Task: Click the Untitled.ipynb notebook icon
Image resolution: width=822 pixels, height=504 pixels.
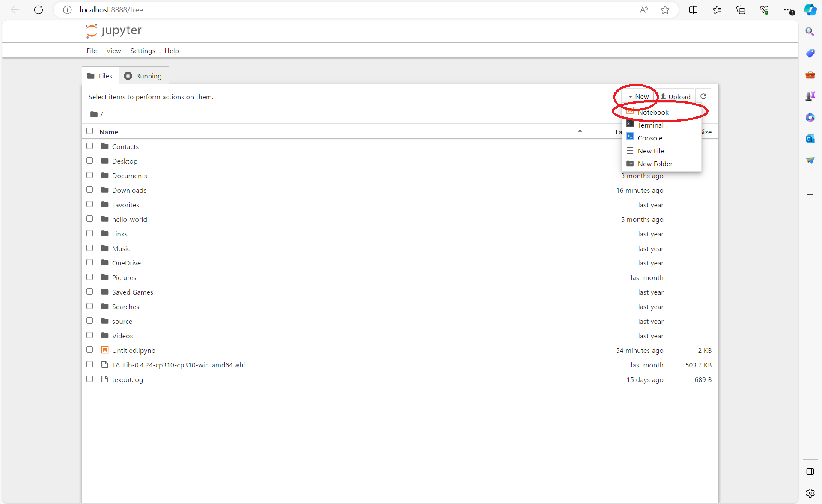Action: tap(104, 350)
